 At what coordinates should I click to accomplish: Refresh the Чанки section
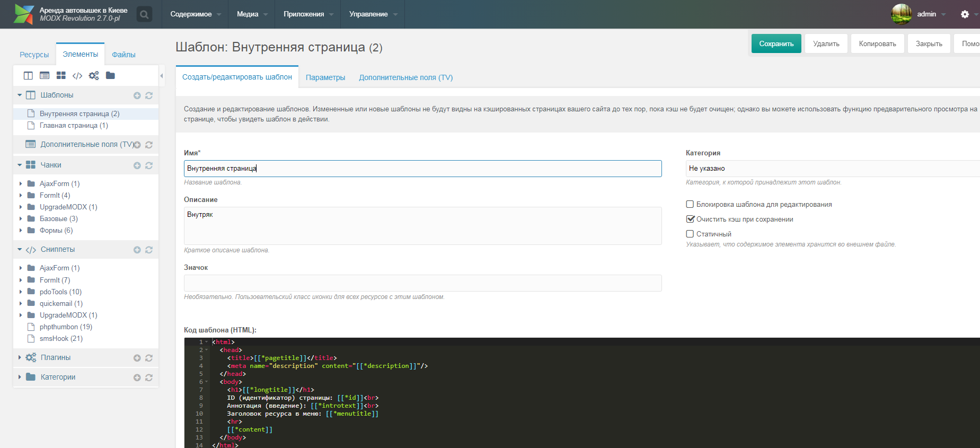click(149, 165)
